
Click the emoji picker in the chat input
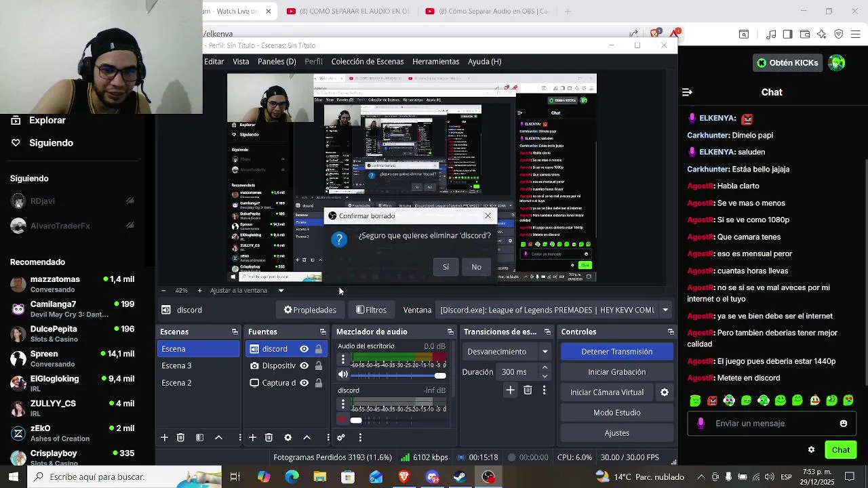(844, 424)
